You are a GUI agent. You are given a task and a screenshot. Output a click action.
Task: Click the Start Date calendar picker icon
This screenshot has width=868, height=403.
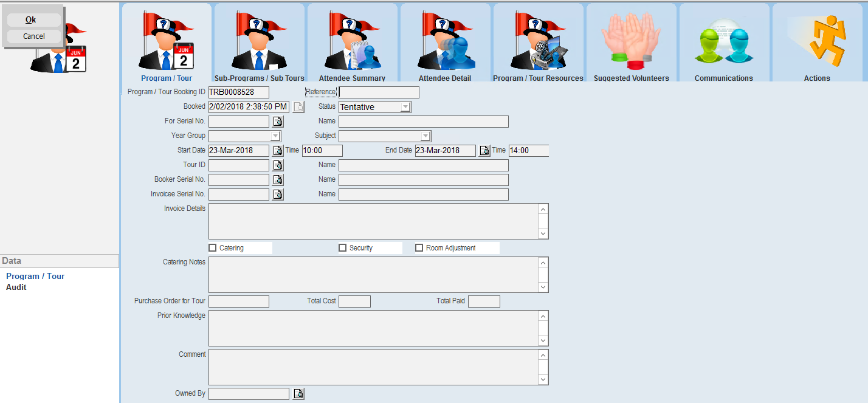pyautogui.click(x=278, y=151)
